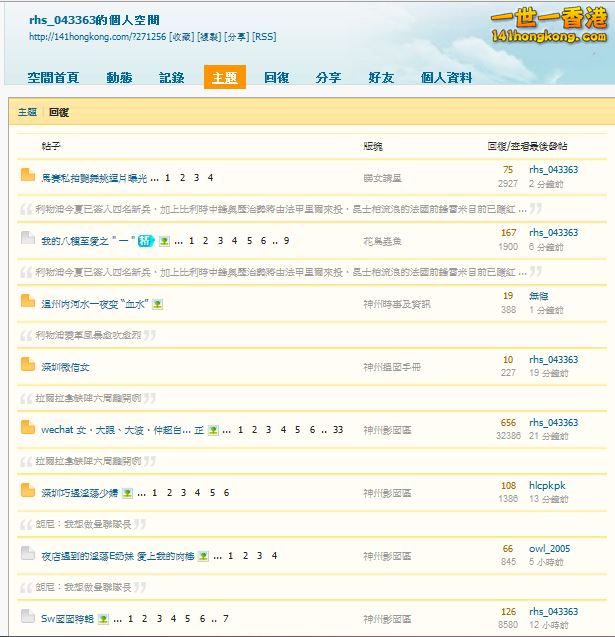Go to page 7 of Sw thread
Screen dimensions: 615x637
226,619
